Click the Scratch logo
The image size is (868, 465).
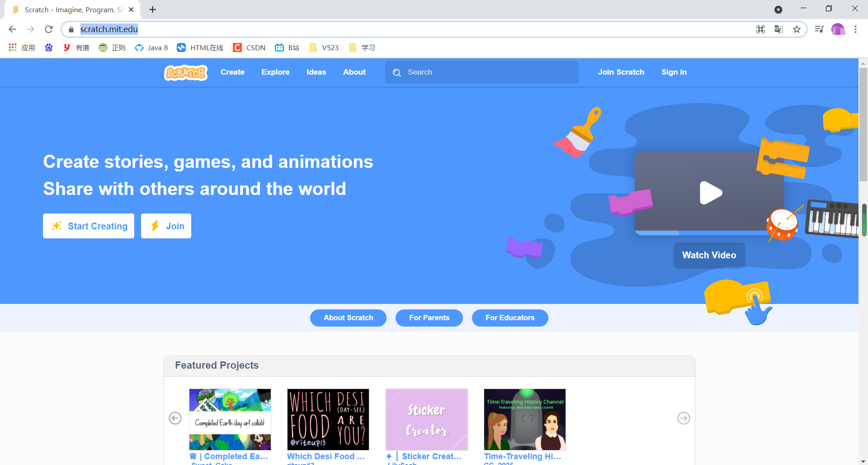[x=185, y=72]
